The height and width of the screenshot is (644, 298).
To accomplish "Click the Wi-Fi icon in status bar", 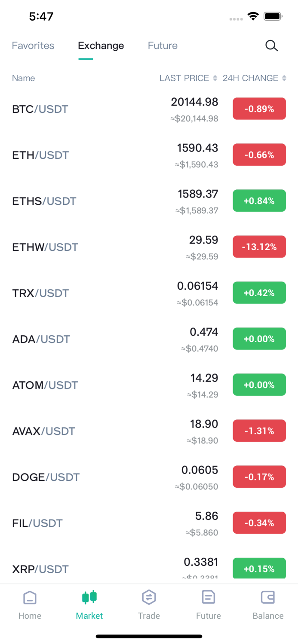I will (x=253, y=16).
